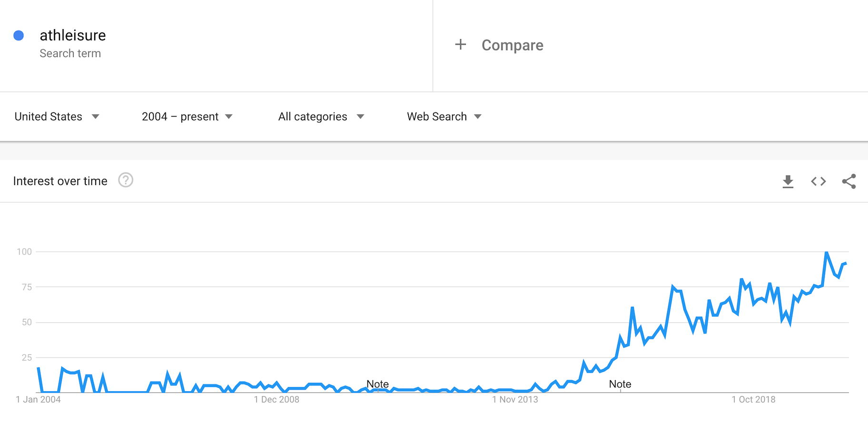The width and height of the screenshot is (868, 425).
Task: Open the Interest over time help icon
Action: point(126,180)
